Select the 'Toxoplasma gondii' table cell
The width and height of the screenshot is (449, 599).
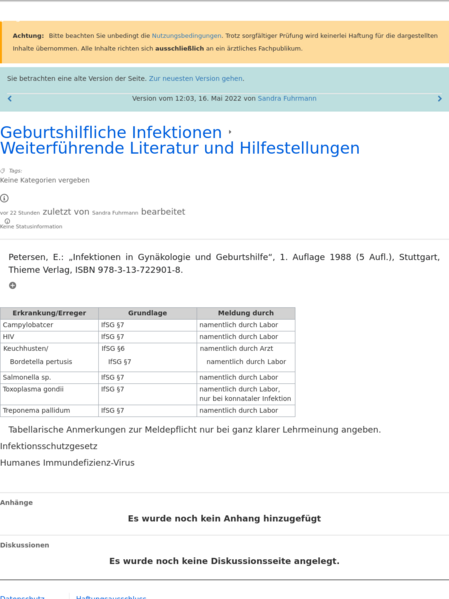pyautogui.click(x=49, y=394)
